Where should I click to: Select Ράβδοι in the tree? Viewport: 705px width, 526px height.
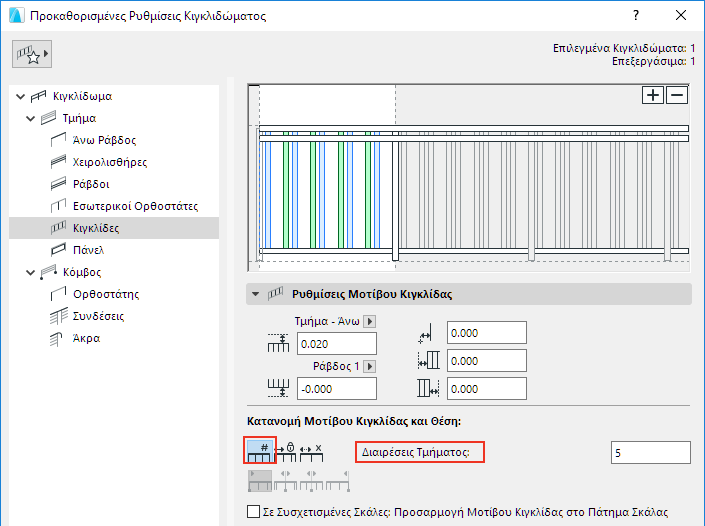(x=91, y=184)
